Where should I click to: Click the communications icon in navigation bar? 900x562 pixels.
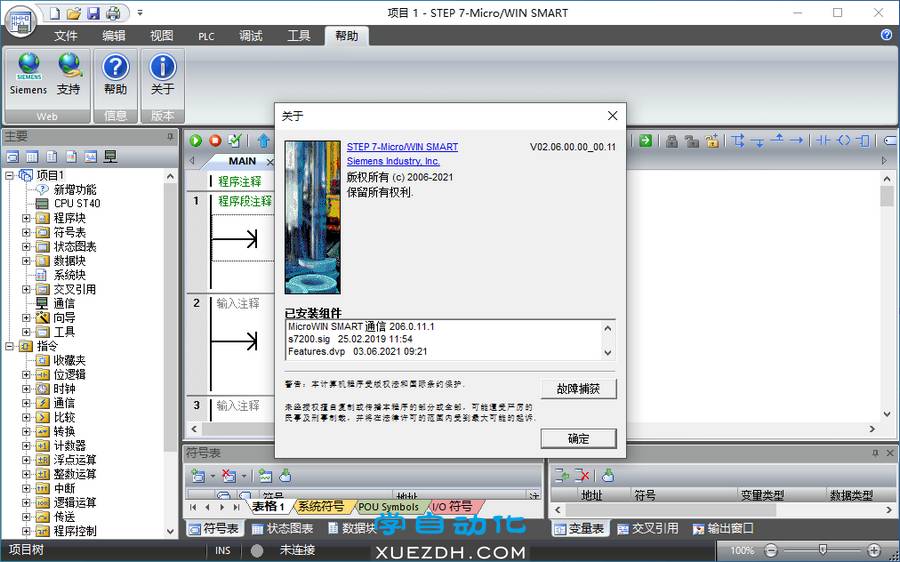[x=110, y=157]
